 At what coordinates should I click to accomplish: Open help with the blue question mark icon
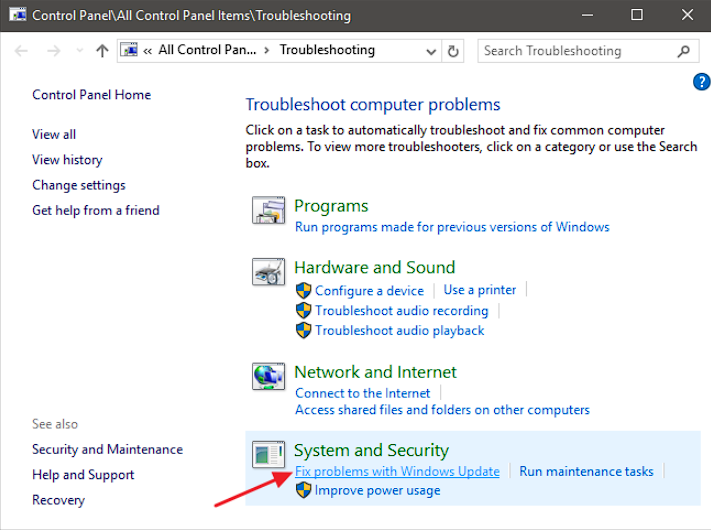tap(701, 82)
